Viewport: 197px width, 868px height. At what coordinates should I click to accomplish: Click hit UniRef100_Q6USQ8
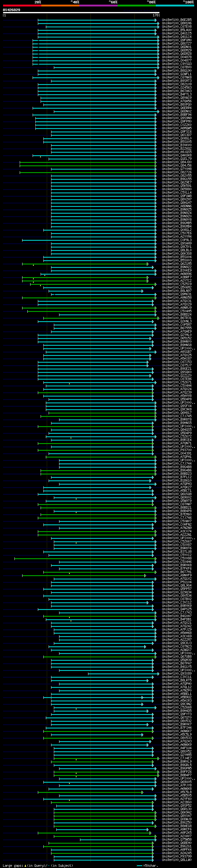coord(177,494)
